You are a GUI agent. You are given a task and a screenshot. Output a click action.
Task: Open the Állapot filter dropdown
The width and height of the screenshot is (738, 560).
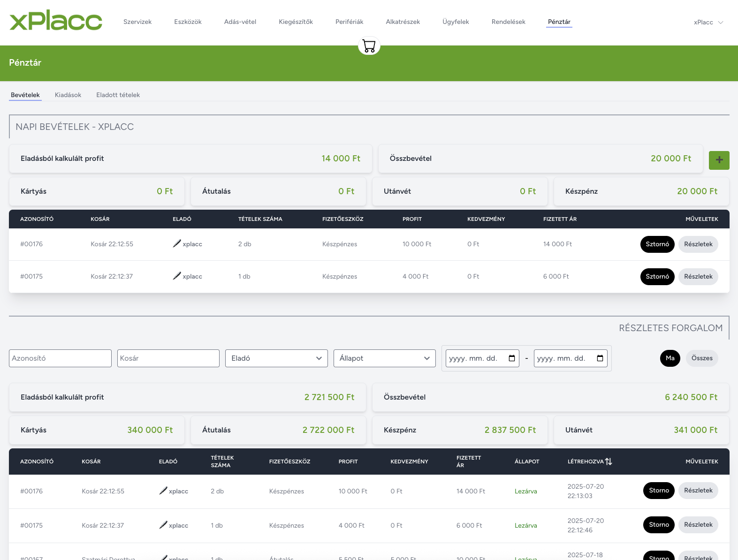[x=385, y=358]
